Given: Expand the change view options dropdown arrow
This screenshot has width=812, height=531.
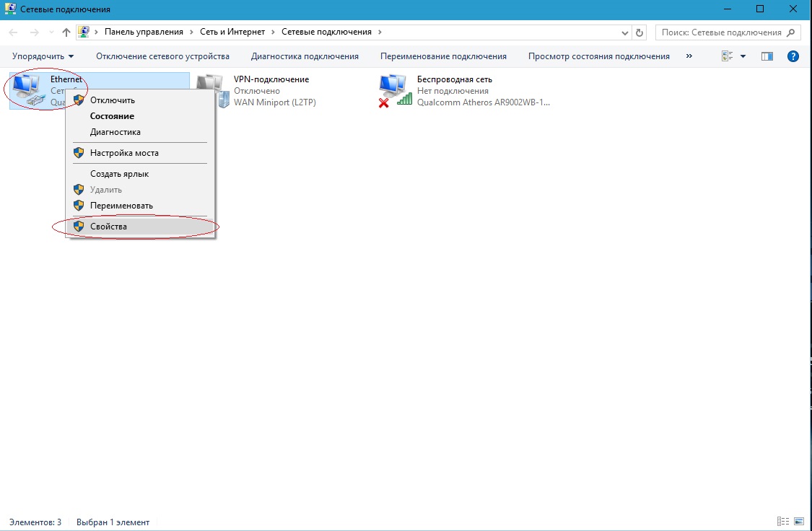Looking at the screenshot, I should pos(743,56).
